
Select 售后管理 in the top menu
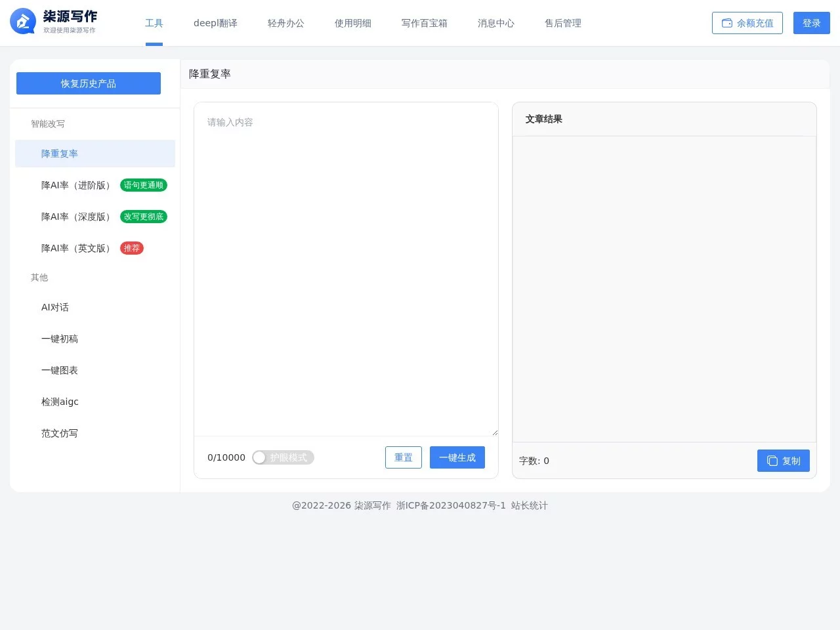[x=562, y=23]
